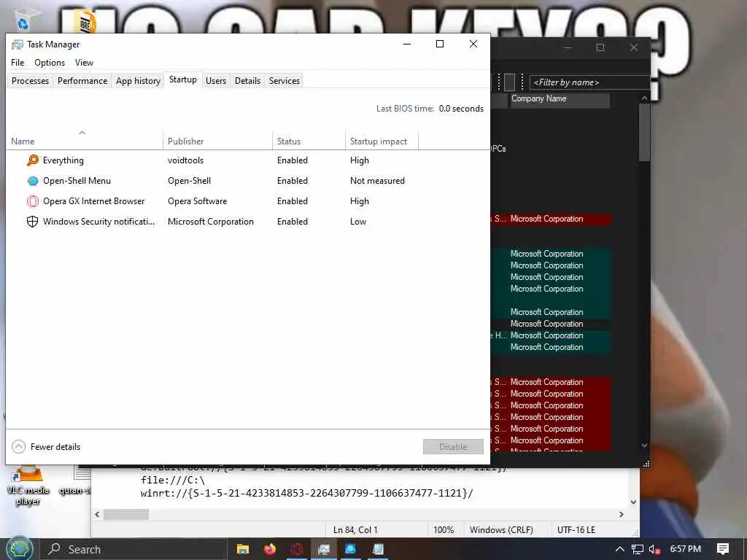Click the Windows (CRLF) status entry
Viewport: 747px width, 560px height.
tap(501, 530)
